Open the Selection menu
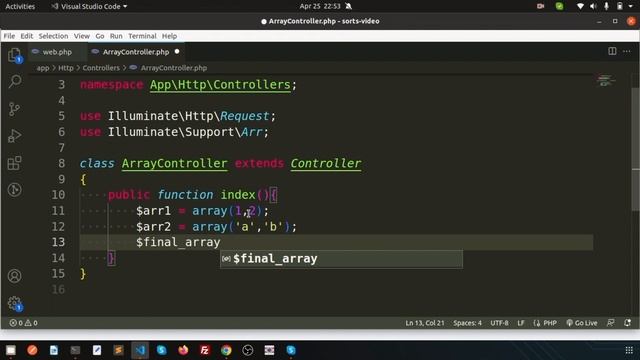The height and width of the screenshot is (360, 640). [53, 36]
